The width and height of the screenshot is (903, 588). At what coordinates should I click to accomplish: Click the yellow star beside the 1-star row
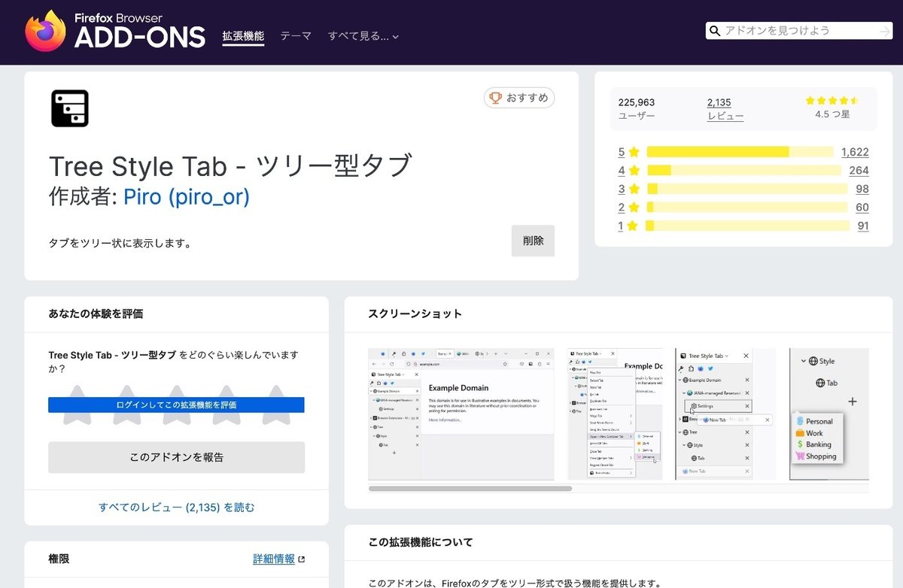click(634, 226)
